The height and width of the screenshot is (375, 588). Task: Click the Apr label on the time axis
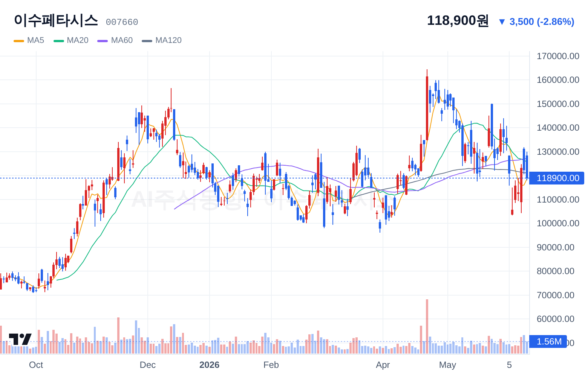point(383,365)
